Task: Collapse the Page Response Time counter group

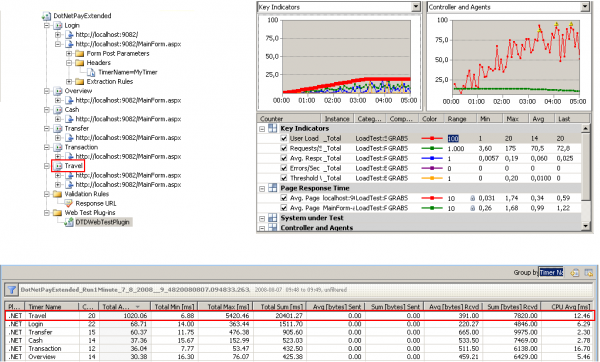Action: (x=262, y=189)
